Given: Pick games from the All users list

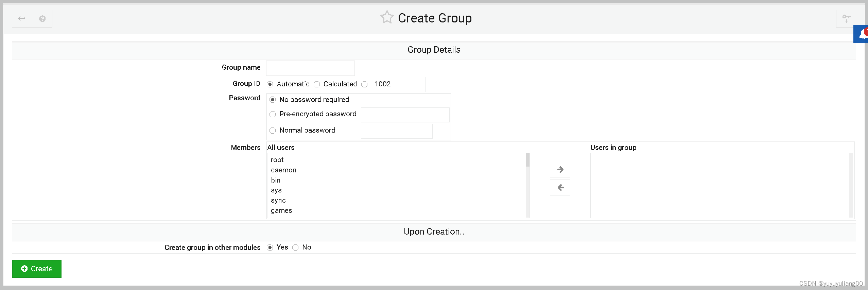Looking at the screenshot, I should pyautogui.click(x=281, y=211).
